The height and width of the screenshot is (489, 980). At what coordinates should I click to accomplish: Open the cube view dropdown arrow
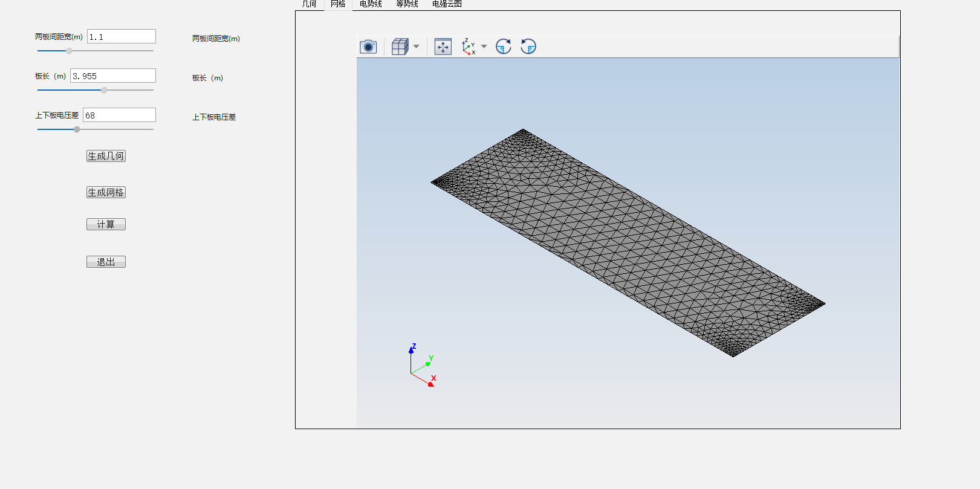tap(416, 47)
